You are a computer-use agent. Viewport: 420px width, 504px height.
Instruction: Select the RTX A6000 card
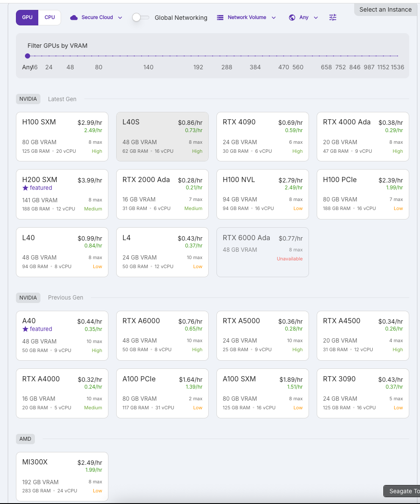(x=162, y=336)
